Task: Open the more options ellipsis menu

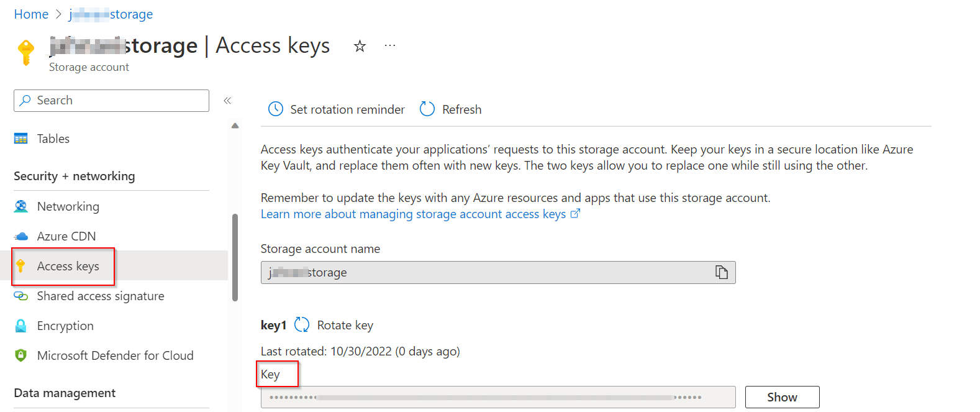Action: [x=390, y=45]
